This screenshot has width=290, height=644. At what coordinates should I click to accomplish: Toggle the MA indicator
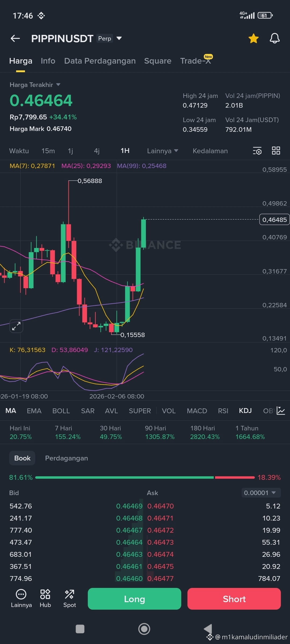(11, 411)
